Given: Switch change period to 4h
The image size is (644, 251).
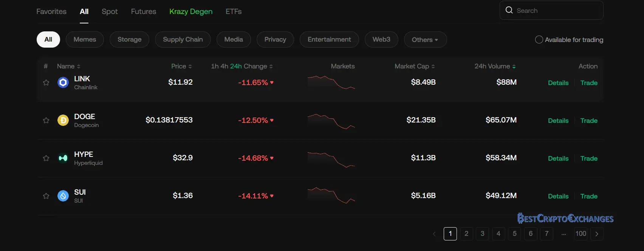Looking at the screenshot, I should (x=224, y=66).
